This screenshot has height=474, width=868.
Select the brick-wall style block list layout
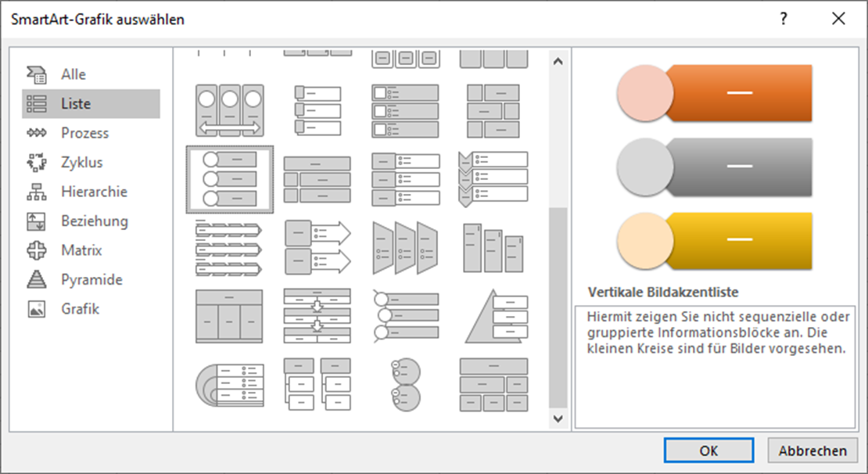pos(493,110)
